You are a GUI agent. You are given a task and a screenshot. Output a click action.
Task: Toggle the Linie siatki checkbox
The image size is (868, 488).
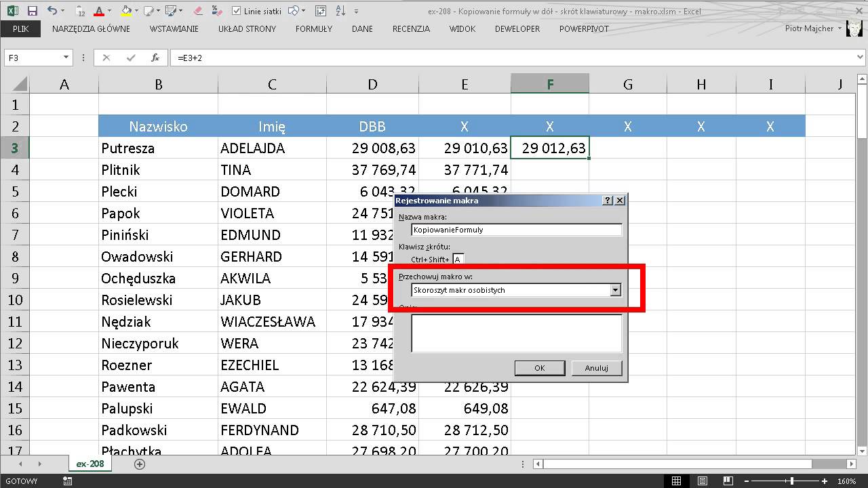coord(236,11)
